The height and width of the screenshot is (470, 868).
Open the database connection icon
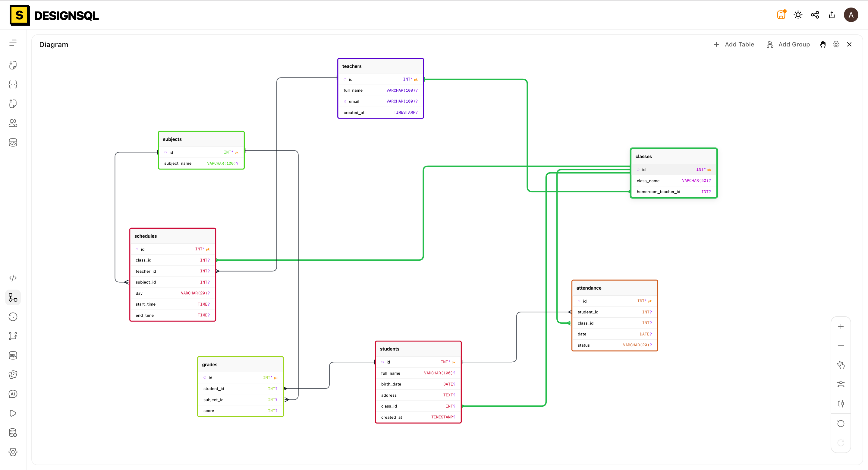(13, 433)
